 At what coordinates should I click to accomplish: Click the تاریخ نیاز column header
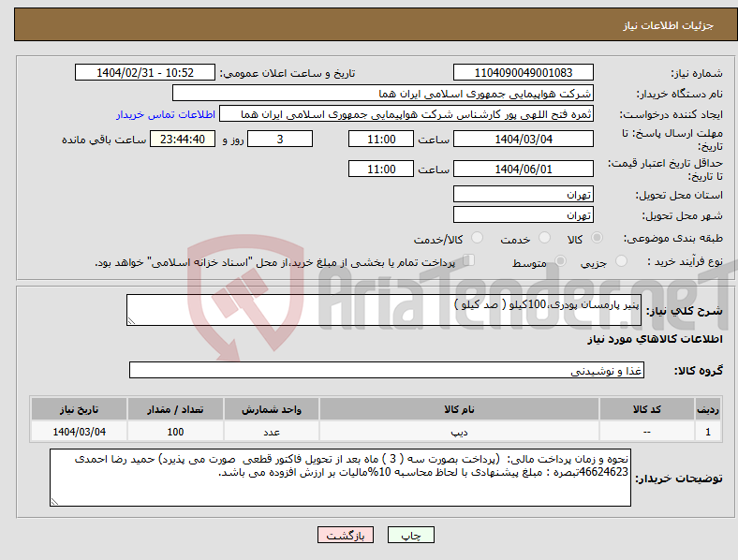tap(79, 409)
